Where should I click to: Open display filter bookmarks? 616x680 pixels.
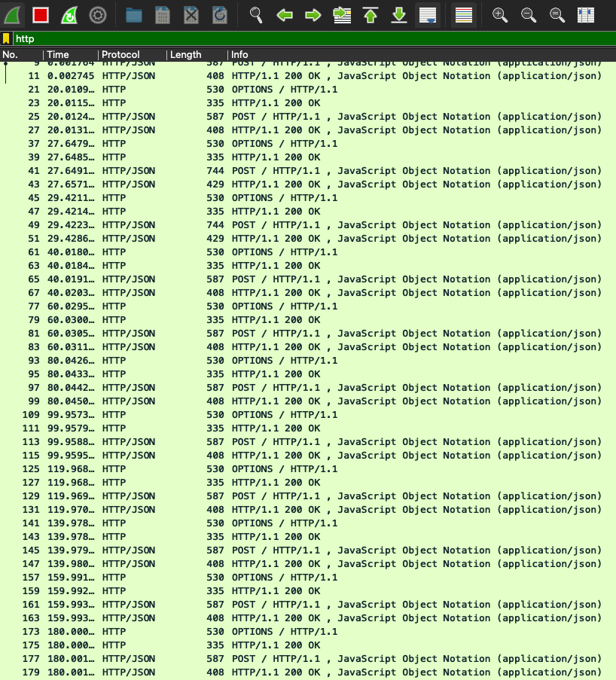pos(6,38)
